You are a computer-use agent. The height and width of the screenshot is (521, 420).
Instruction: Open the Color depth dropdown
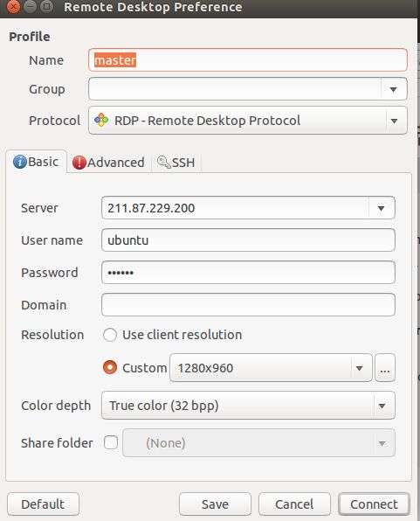(x=248, y=406)
